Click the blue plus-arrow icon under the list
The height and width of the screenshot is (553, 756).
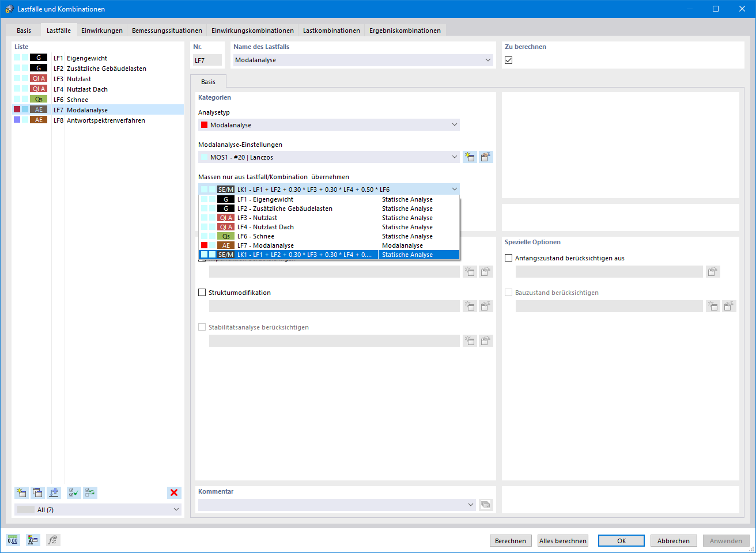(x=54, y=493)
